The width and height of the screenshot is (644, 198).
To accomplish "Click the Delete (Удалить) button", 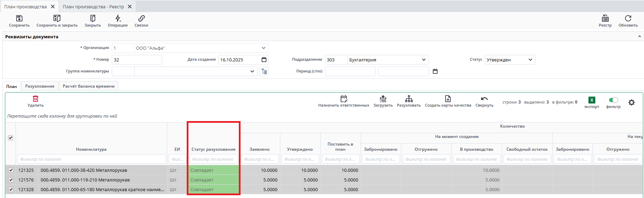I will click(36, 101).
